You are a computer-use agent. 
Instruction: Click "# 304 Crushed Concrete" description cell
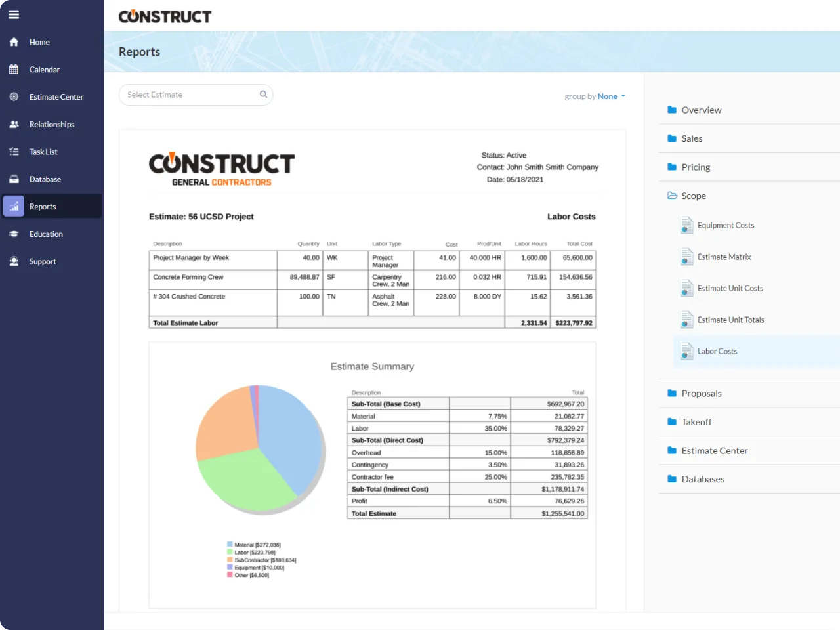pos(213,303)
